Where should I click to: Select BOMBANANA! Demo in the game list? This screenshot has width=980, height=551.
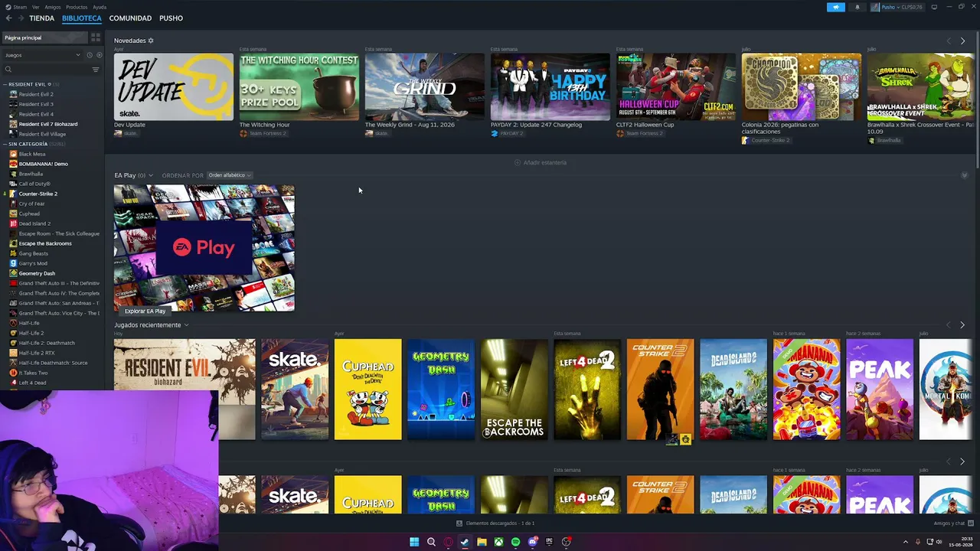(43, 164)
